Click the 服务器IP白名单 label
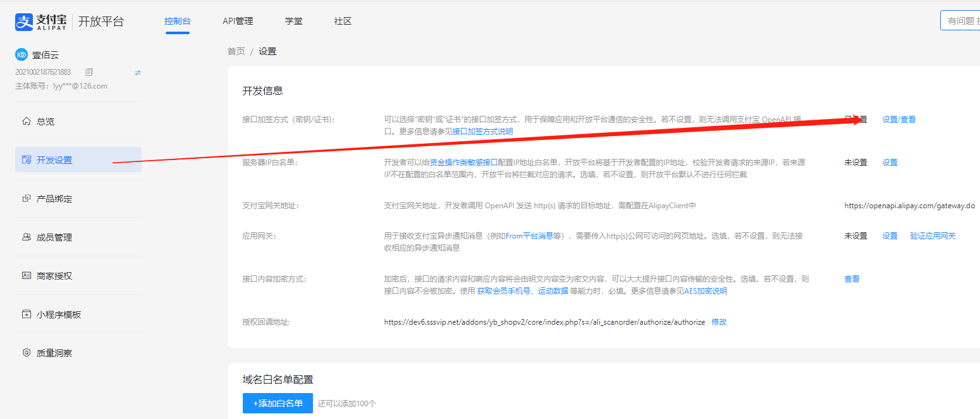The height and width of the screenshot is (419, 980). pos(270,162)
